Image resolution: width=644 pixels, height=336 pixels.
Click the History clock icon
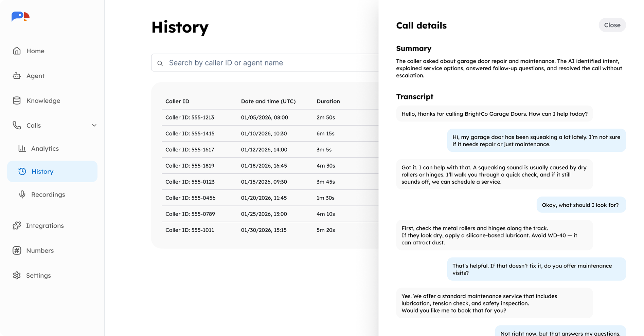pyautogui.click(x=22, y=171)
